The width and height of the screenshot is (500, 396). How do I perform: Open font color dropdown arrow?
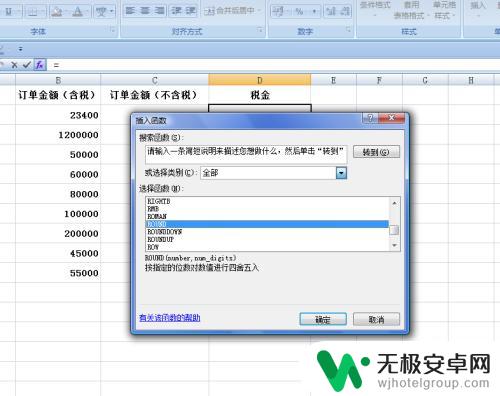(x=88, y=12)
